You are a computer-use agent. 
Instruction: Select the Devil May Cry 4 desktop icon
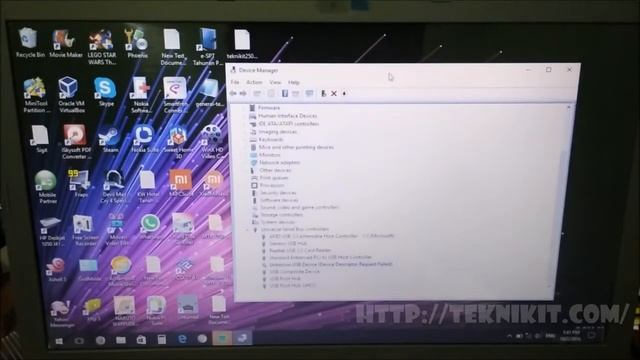tap(114, 187)
